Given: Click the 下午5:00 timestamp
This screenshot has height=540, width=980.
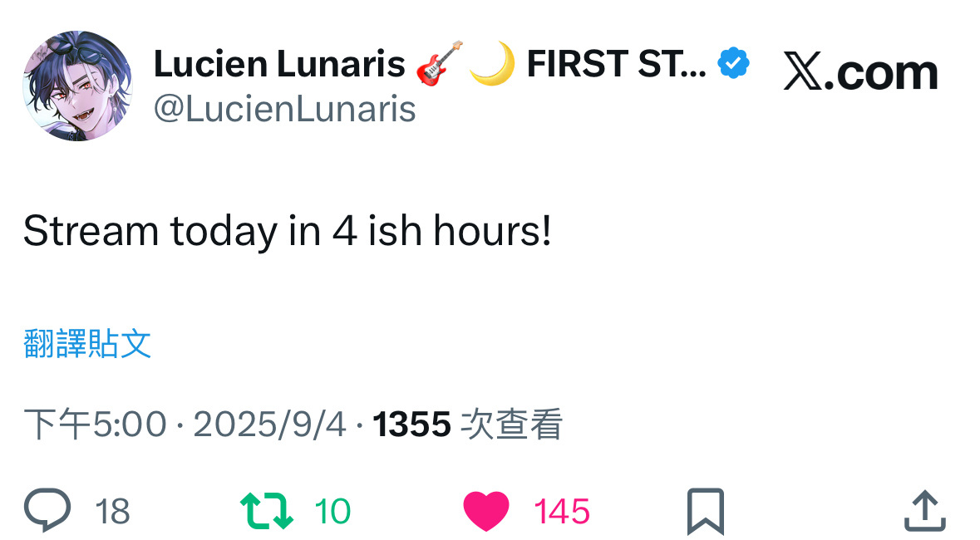Looking at the screenshot, I should 95,425.
